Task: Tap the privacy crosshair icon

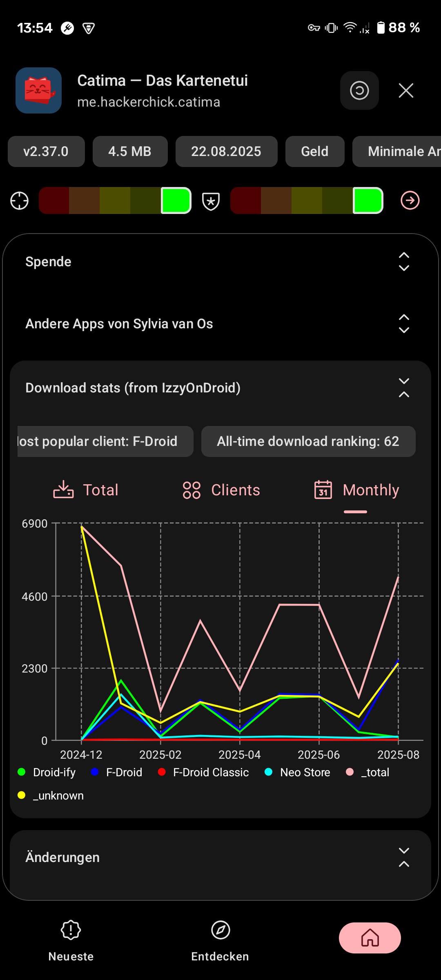Action: (x=19, y=200)
